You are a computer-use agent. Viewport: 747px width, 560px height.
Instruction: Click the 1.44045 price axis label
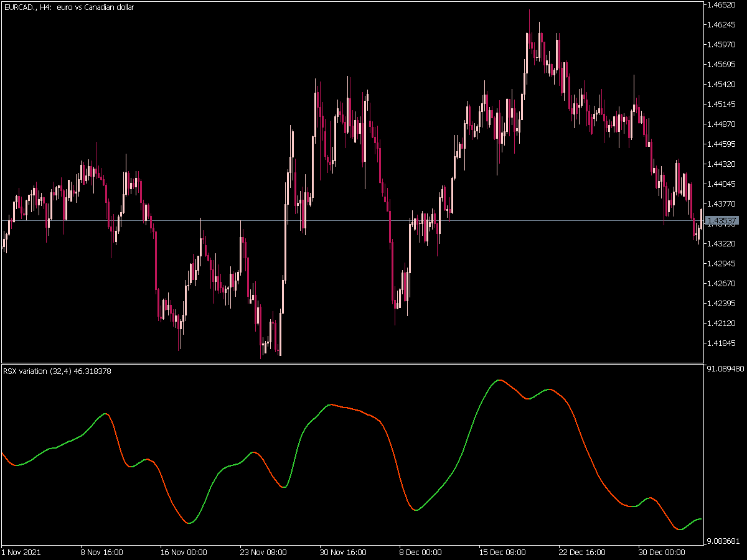[x=723, y=184]
